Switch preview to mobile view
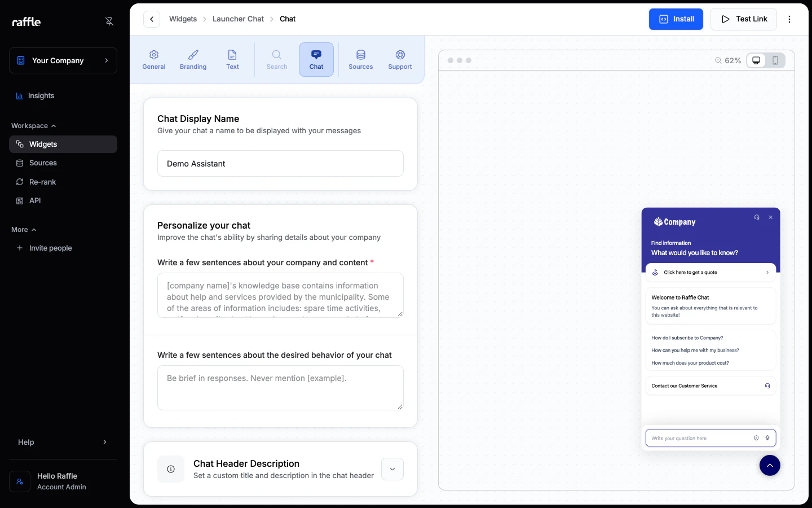Viewport: 812px width, 508px height. pos(775,60)
